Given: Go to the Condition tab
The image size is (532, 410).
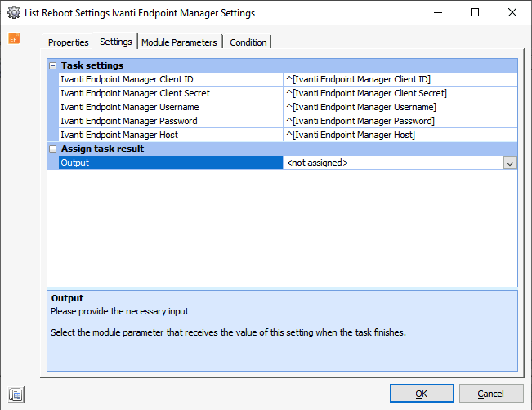Looking at the screenshot, I should pos(248,42).
